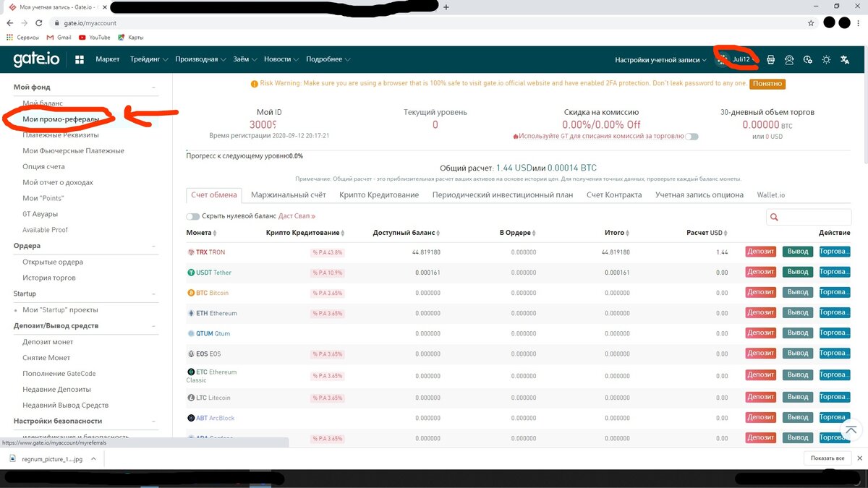Open Настройки учетной записи dropdown
868x488 pixels.
[661, 59]
